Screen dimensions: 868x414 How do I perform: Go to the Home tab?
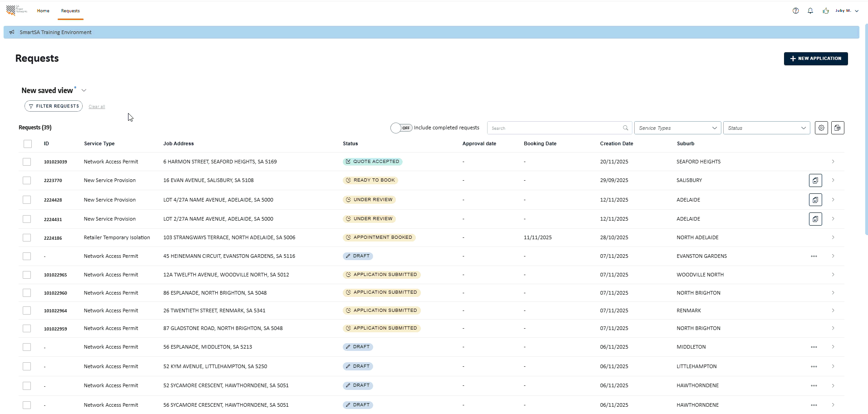click(x=43, y=11)
